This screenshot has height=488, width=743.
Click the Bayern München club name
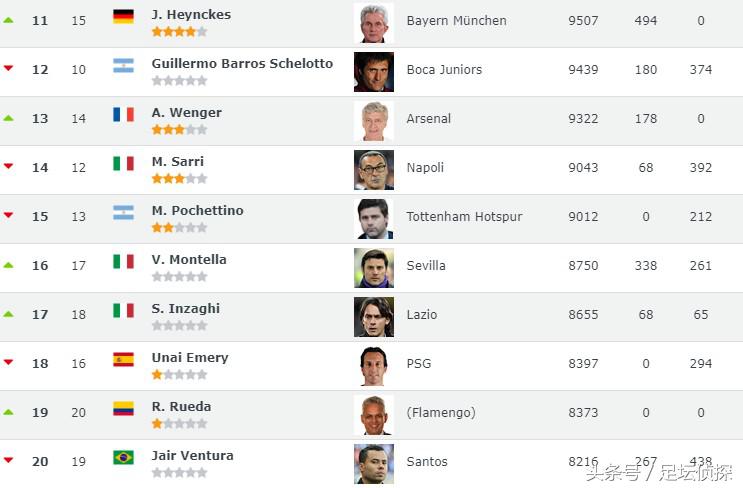coord(456,21)
